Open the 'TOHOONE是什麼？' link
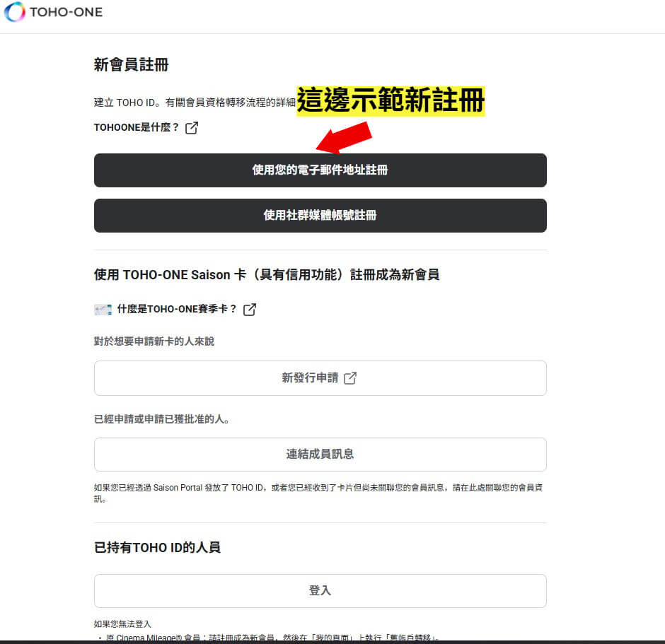665x644 pixels. point(137,127)
